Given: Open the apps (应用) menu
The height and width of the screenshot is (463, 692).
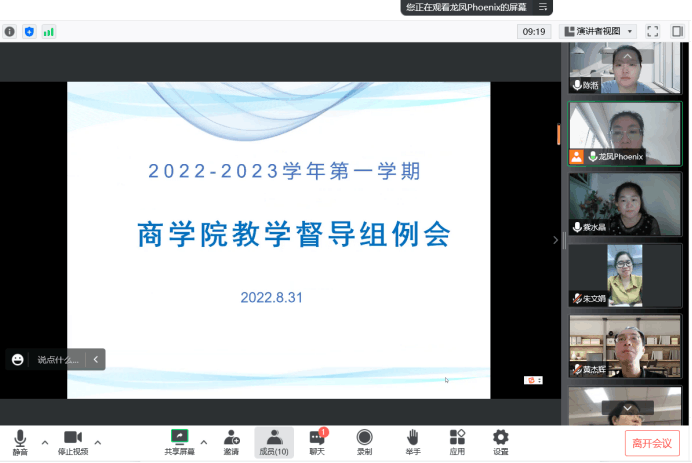Looking at the screenshot, I should point(457,442).
